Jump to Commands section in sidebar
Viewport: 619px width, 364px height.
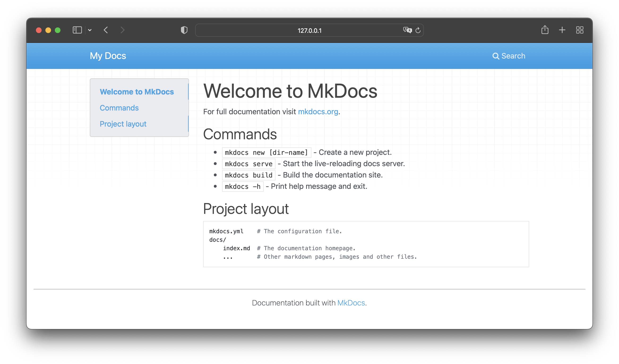[x=119, y=108]
